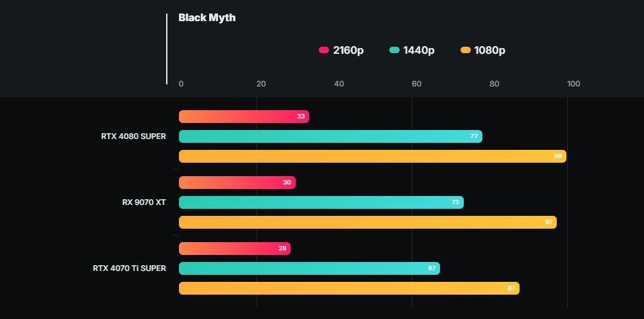Select the RTX 4080 SUPER label
Image resolution: width=644 pixels, height=319 pixels.
click(x=133, y=136)
